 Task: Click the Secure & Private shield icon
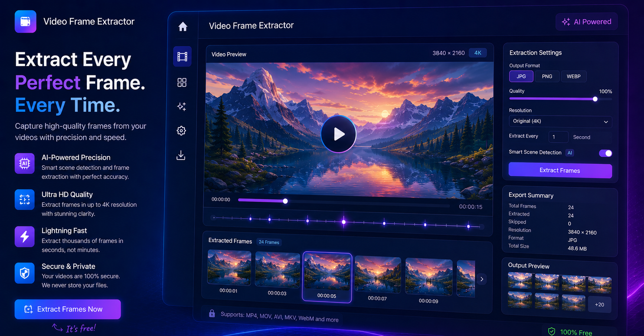tap(24, 273)
